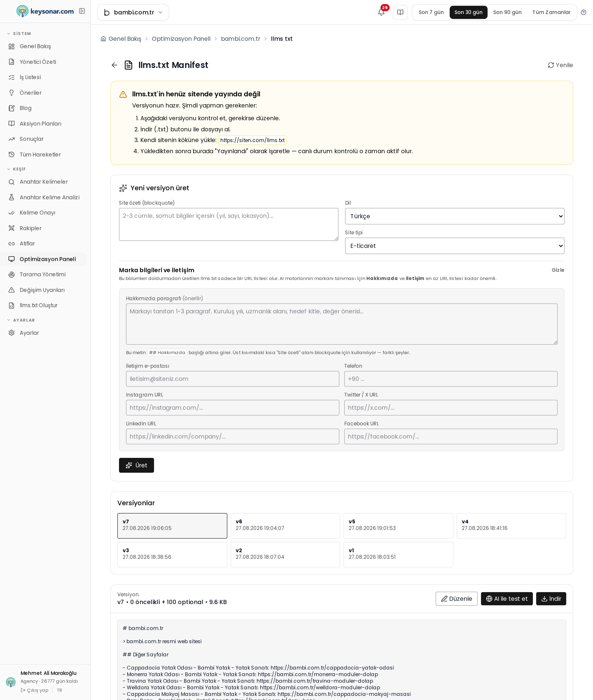Focus the Twitter / X URL field

coord(451,408)
